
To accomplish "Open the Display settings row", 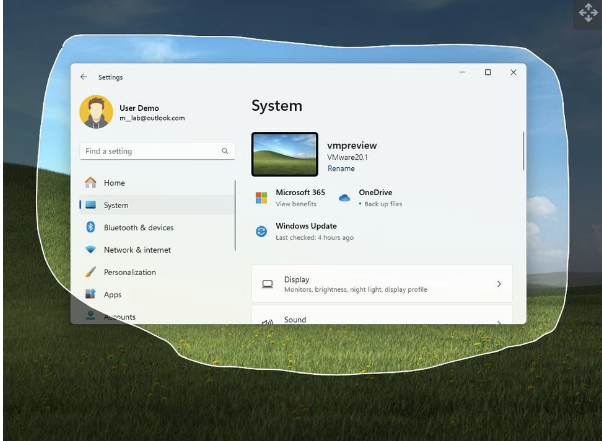I will [x=382, y=284].
